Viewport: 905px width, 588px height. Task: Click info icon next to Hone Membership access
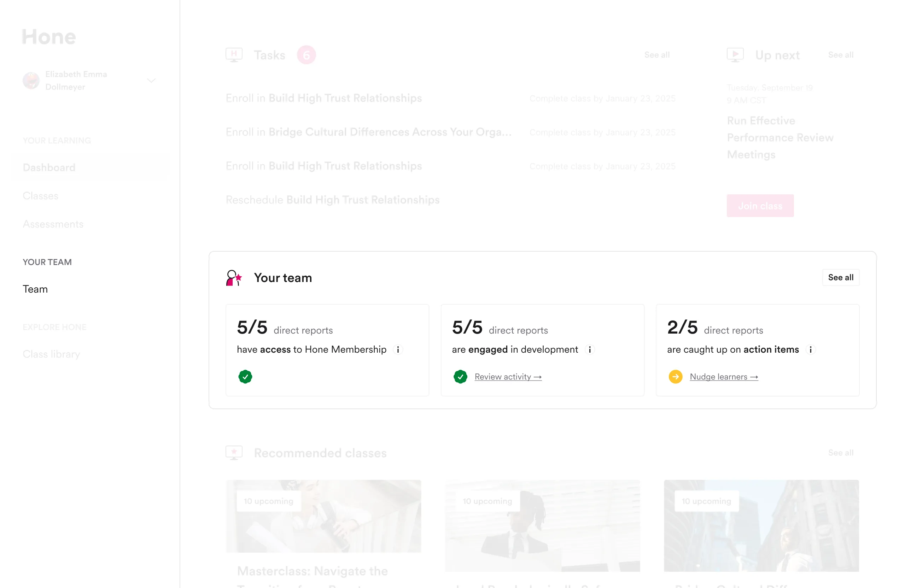[x=398, y=349]
